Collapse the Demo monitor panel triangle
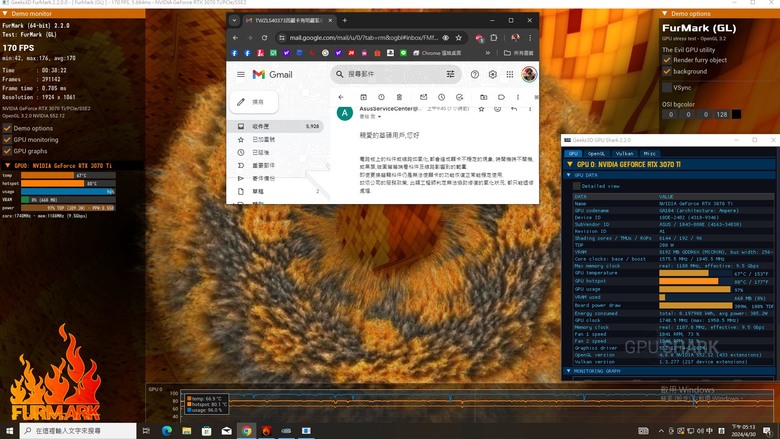The image size is (780, 439). click(x=4, y=13)
